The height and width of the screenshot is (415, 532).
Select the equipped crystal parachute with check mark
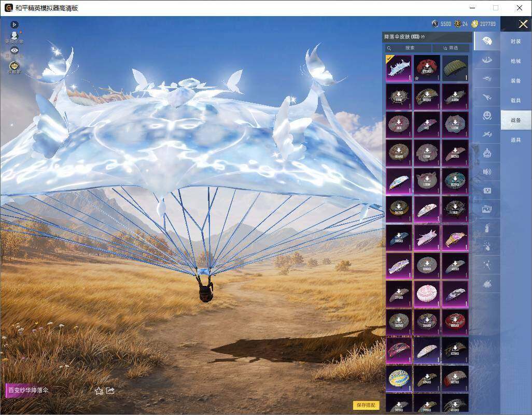click(399, 68)
